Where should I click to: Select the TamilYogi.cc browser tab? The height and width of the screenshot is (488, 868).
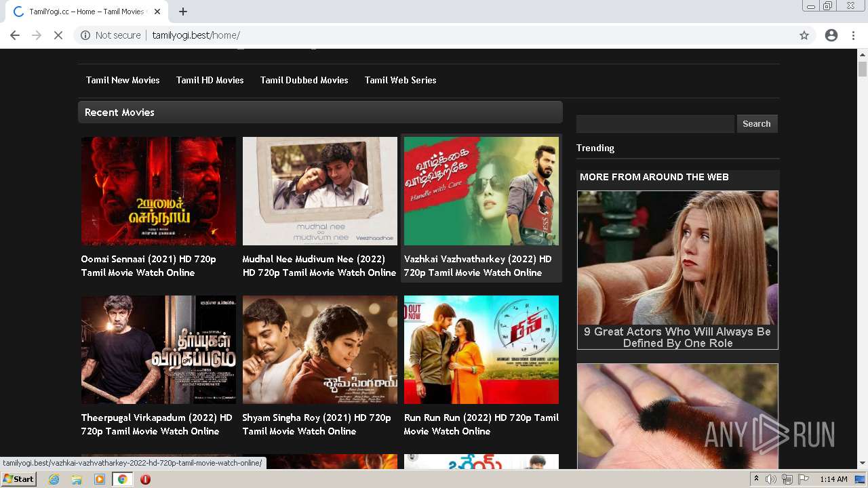[87, 12]
